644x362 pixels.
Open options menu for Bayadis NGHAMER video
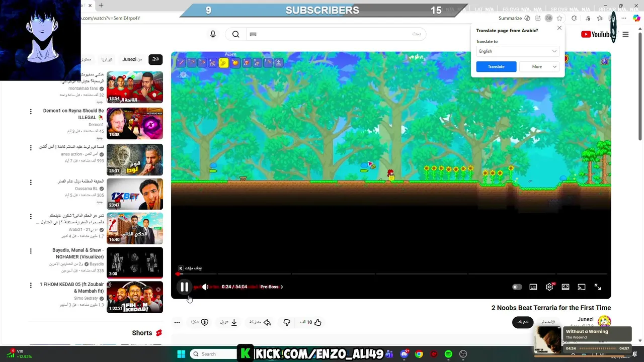pos(31,251)
